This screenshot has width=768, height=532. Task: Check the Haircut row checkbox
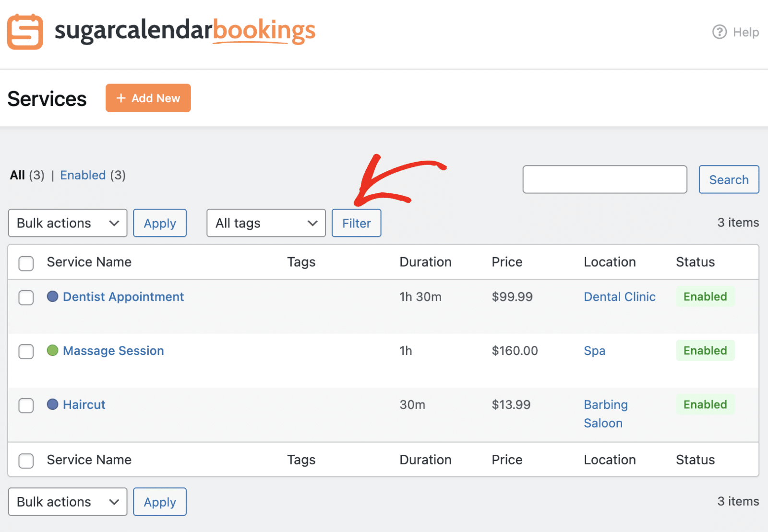click(x=26, y=405)
